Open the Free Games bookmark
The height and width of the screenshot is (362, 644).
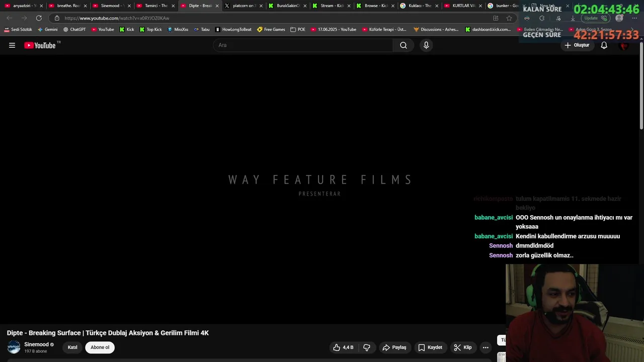[271, 30]
